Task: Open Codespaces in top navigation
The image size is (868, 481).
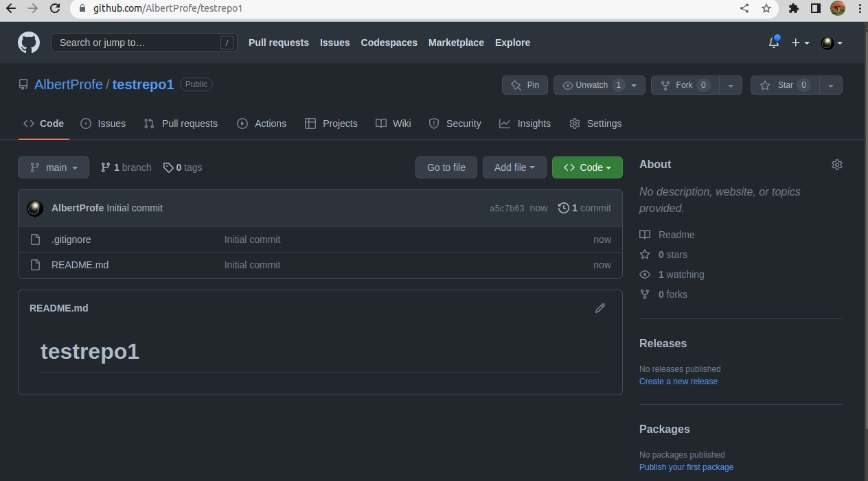Action: point(389,43)
